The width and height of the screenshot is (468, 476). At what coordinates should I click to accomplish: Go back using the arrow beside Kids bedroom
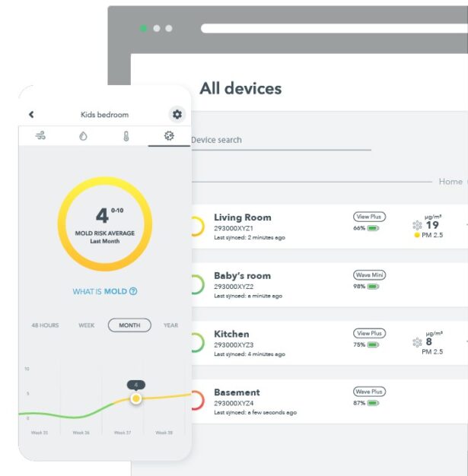tap(31, 115)
